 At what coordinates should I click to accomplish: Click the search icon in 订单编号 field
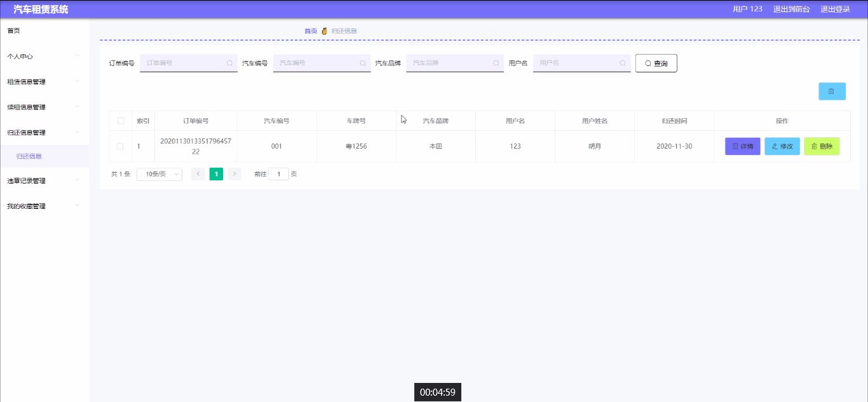click(x=229, y=64)
